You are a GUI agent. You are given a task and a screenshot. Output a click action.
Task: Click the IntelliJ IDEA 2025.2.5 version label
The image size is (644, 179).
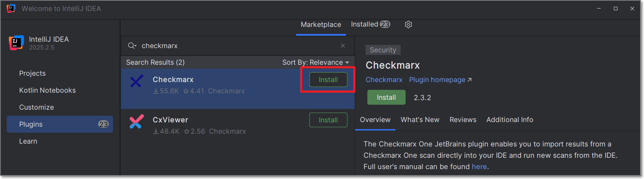(41, 47)
